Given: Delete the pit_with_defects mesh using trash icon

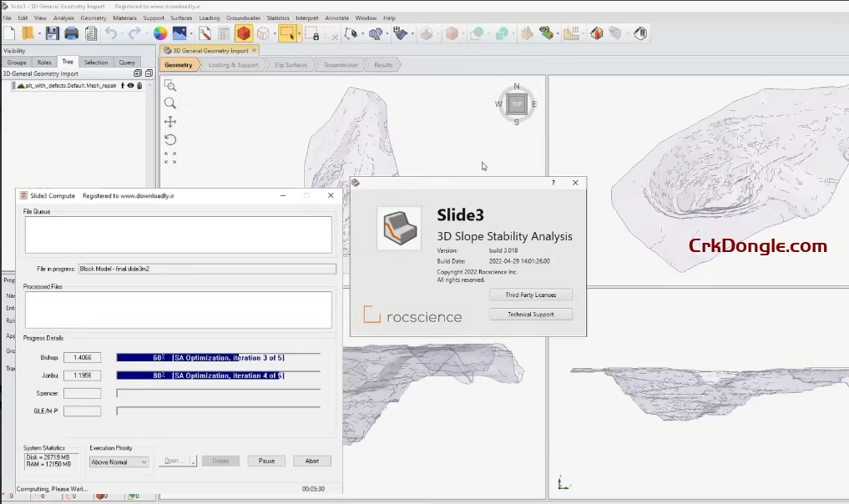Looking at the screenshot, I should coord(139,86).
